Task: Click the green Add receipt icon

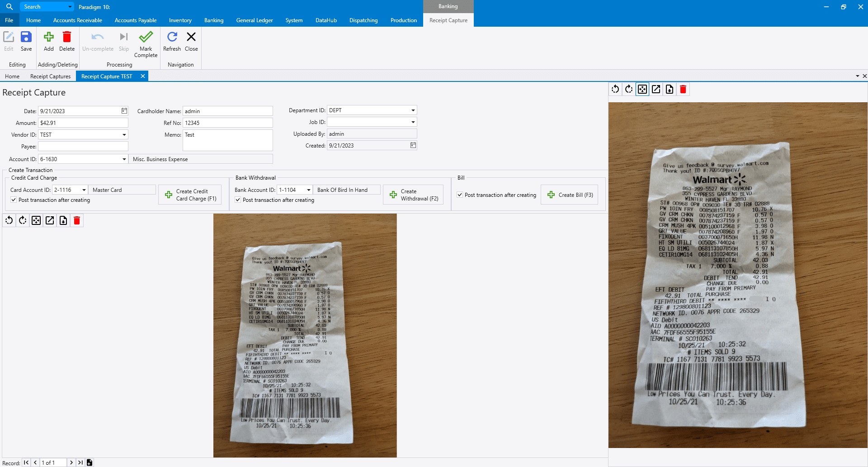Action: click(x=48, y=37)
